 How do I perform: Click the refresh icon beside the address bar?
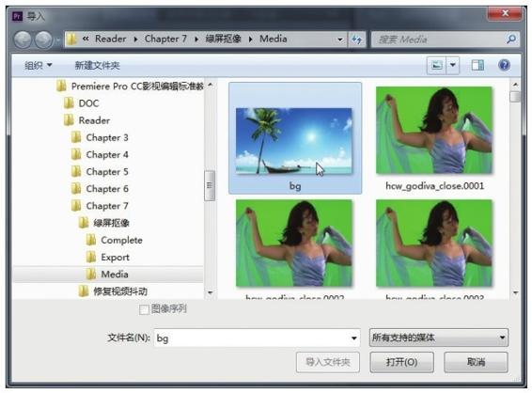[356, 39]
